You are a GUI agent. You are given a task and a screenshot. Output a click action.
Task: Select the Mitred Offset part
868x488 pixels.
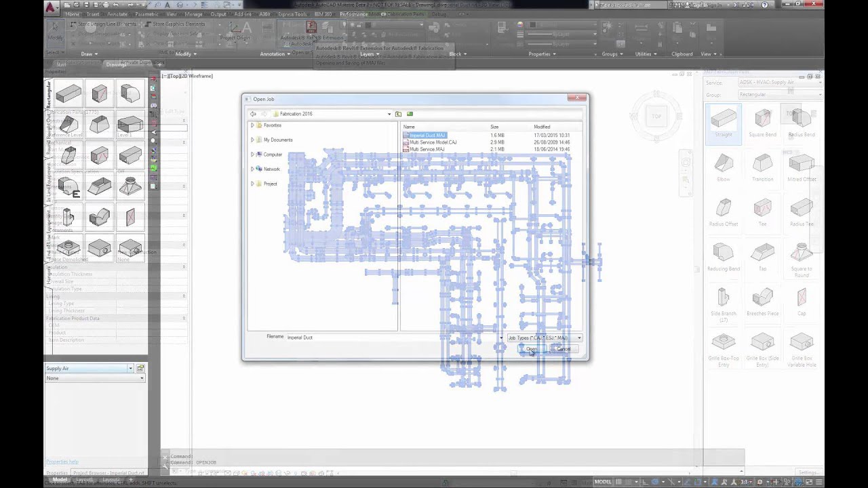(802, 167)
